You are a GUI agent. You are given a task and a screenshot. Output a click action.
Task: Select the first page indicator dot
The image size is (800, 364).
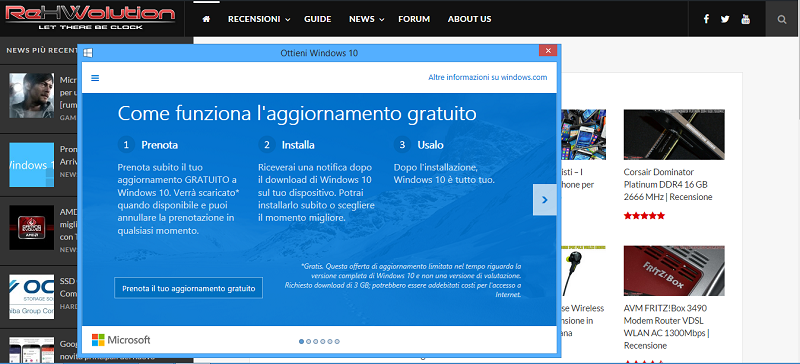coord(302,342)
